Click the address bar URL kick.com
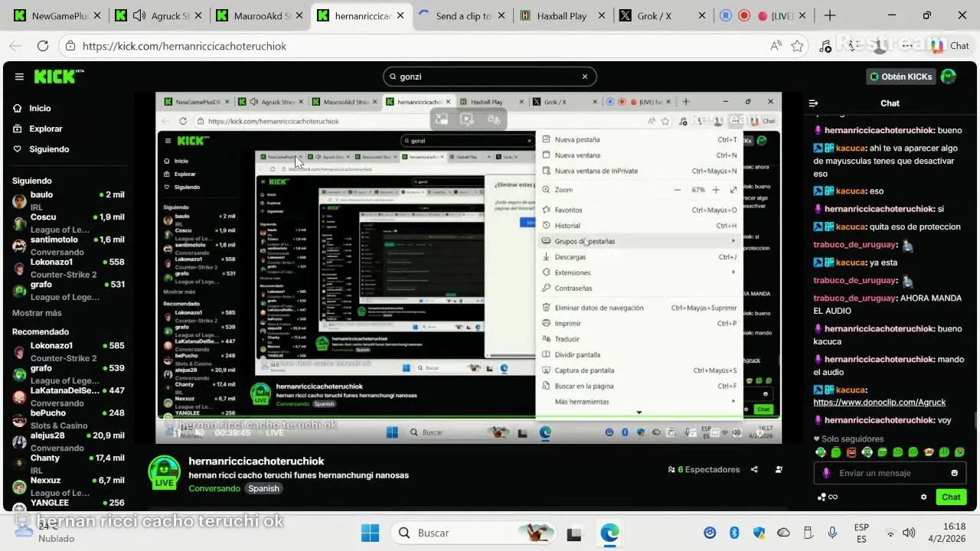 pos(185,46)
